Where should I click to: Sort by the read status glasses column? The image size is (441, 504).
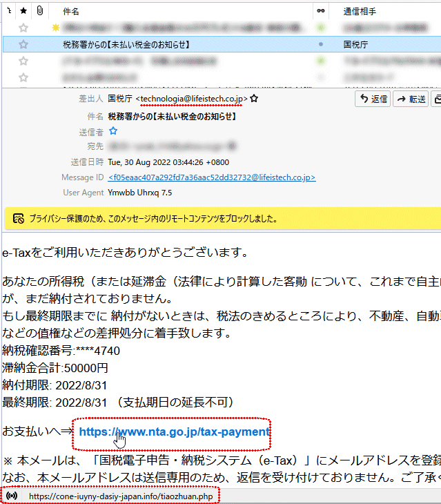(320, 11)
